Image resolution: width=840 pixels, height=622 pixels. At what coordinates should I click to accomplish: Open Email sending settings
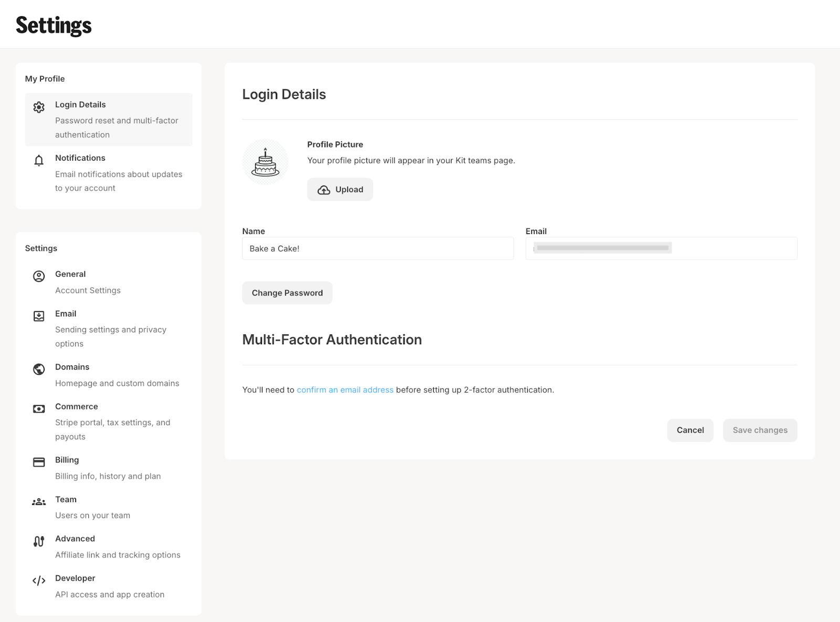[109, 329]
